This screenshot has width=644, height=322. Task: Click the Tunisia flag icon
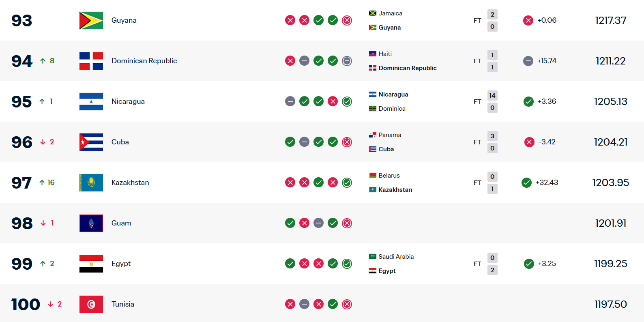pyautogui.click(x=91, y=304)
